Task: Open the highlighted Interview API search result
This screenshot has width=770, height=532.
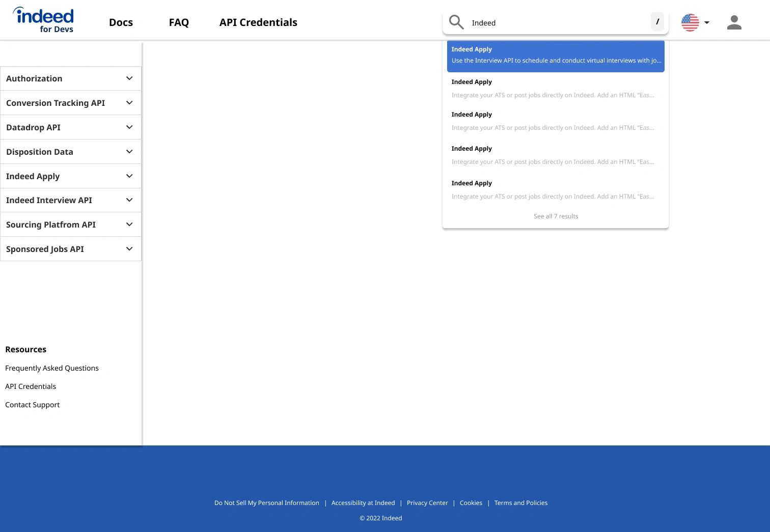Action: [x=556, y=56]
